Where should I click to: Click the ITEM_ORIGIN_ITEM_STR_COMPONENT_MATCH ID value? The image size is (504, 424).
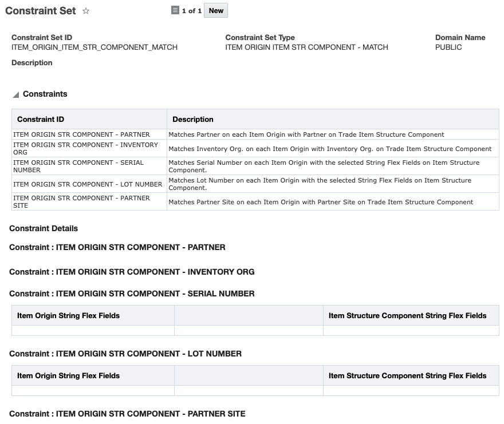[x=94, y=47]
